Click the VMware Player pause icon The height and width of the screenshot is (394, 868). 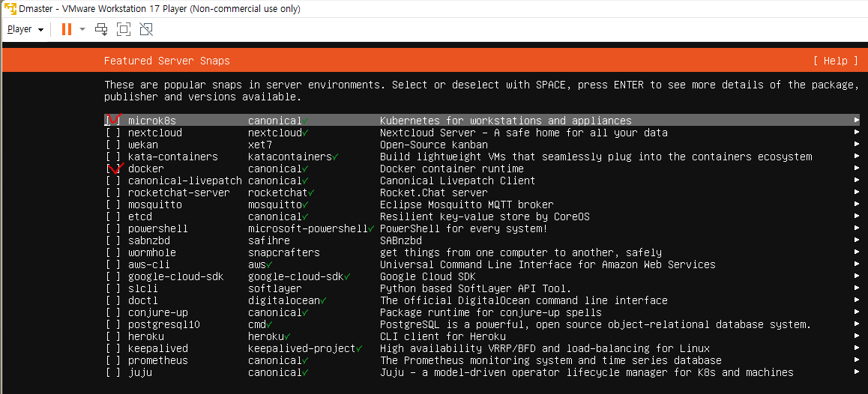point(67,29)
